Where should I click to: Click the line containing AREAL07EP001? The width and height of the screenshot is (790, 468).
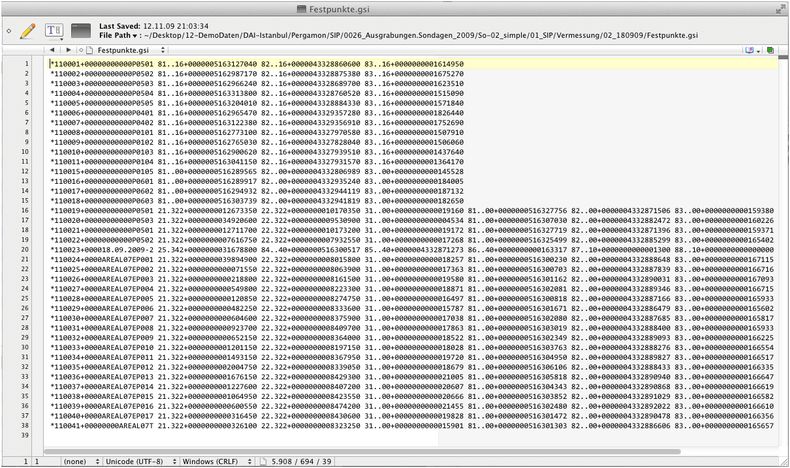click(x=412, y=259)
